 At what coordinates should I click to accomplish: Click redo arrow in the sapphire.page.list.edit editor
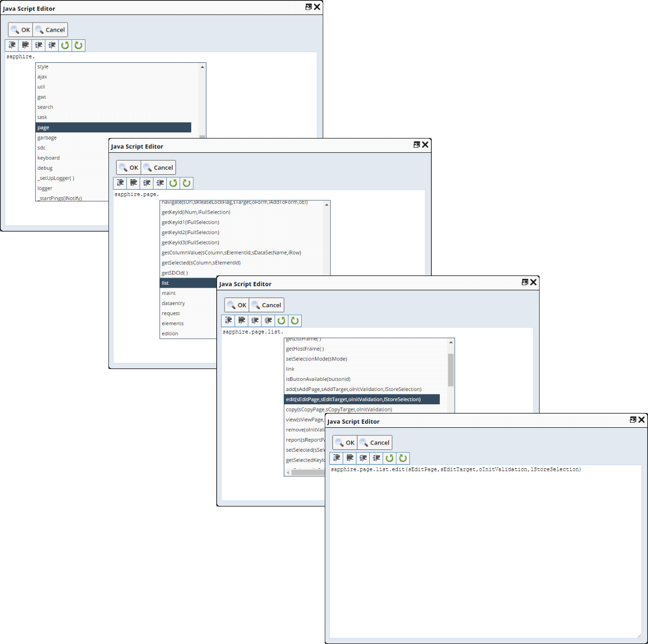pos(403,458)
